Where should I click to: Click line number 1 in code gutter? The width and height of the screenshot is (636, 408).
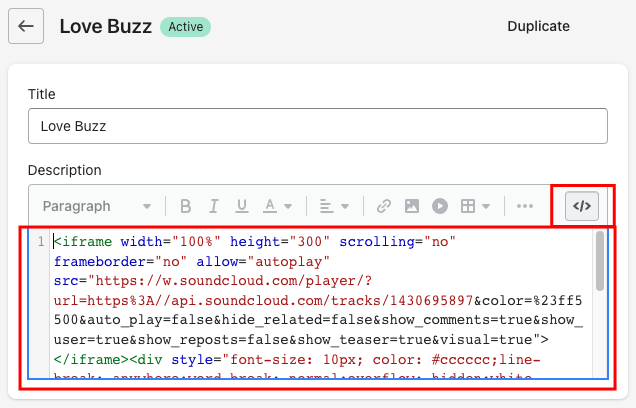tap(41, 242)
